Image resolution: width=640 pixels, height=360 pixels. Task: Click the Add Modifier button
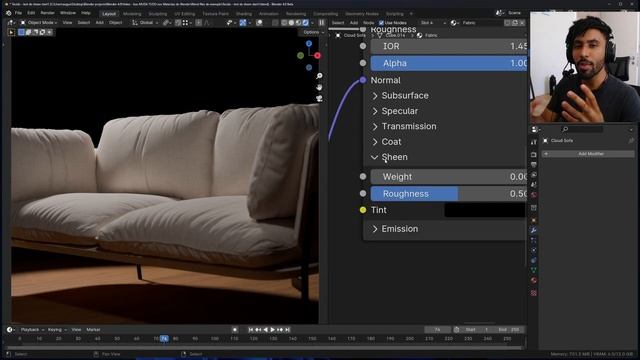click(x=588, y=154)
